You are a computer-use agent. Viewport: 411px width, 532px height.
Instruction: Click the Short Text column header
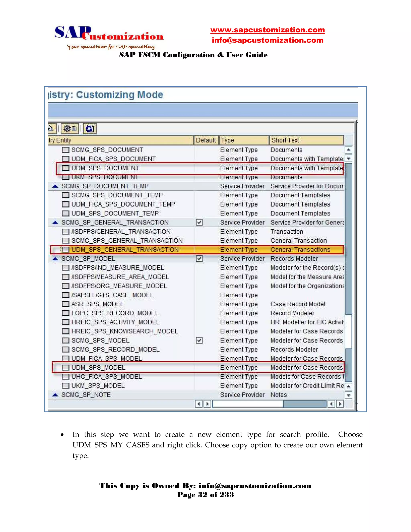[x=307, y=140]
